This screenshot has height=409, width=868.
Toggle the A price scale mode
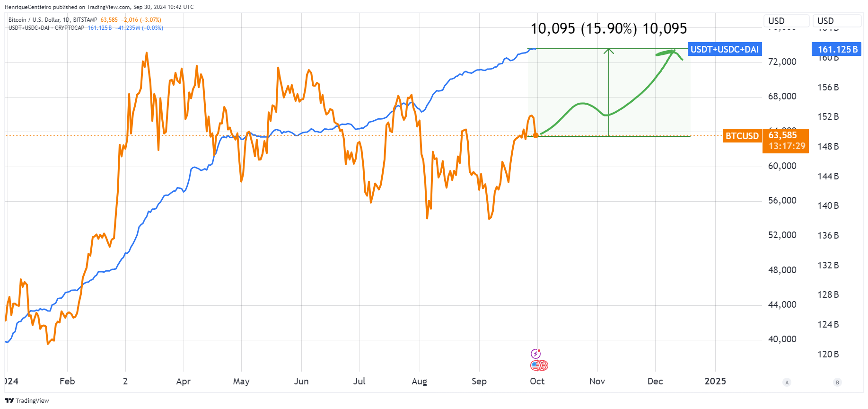[x=787, y=382]
